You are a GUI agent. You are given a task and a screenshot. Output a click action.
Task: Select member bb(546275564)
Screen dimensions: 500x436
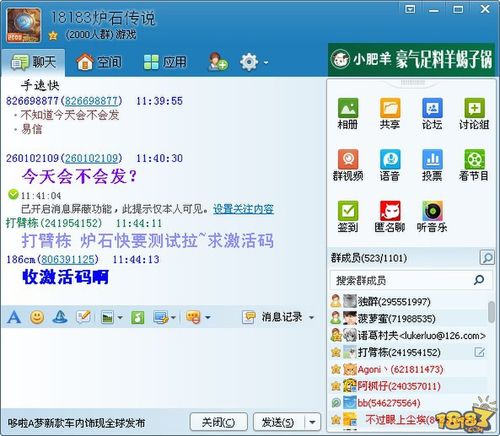(409, 403)
